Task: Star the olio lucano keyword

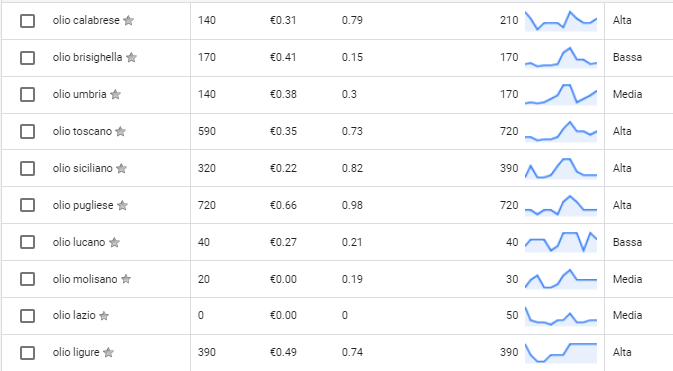Action: click(114, 242)
